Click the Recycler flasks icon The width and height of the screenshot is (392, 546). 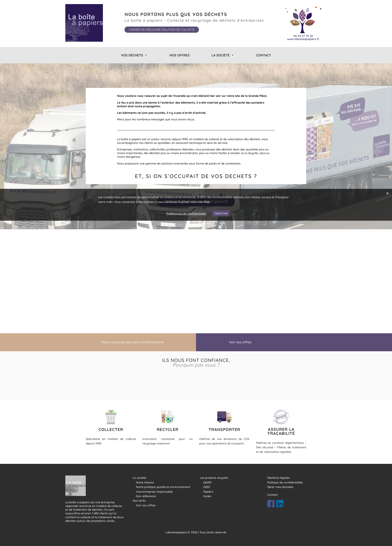click(x=167, y=417)
